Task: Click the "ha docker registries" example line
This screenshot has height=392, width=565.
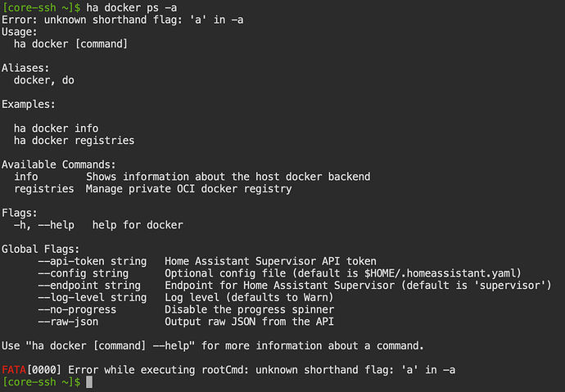Action: [74, 141]
